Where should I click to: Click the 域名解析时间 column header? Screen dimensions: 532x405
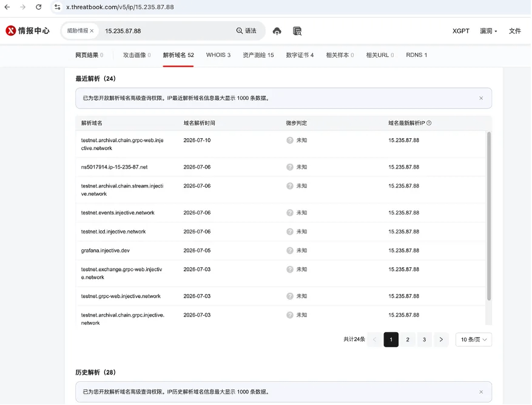pyautogui.click(x=200, y=123)
